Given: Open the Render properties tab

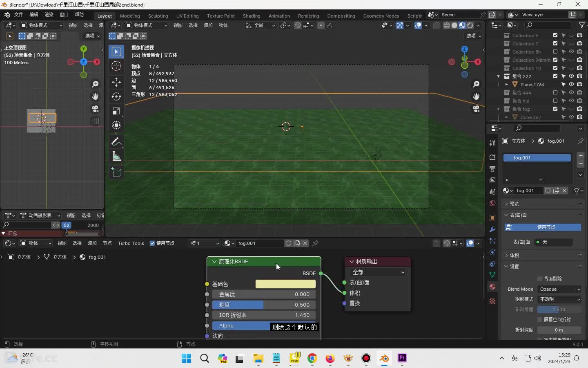Looking at the screenshot, I should (492, 157).
